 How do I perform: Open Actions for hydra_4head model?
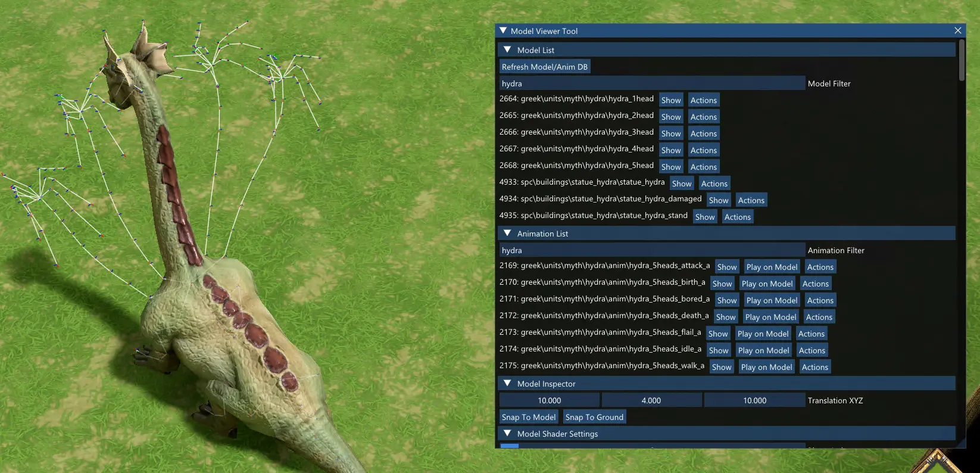pos(704,150)
